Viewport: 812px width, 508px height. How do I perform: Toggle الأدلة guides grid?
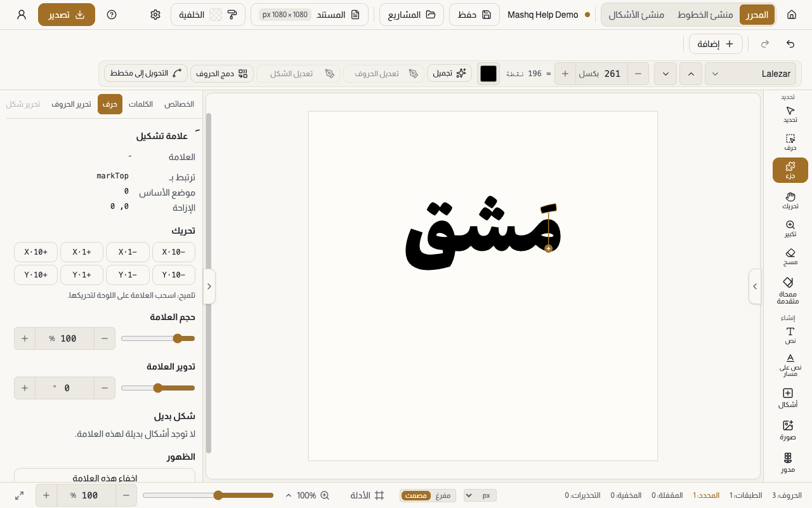point(367,495)
